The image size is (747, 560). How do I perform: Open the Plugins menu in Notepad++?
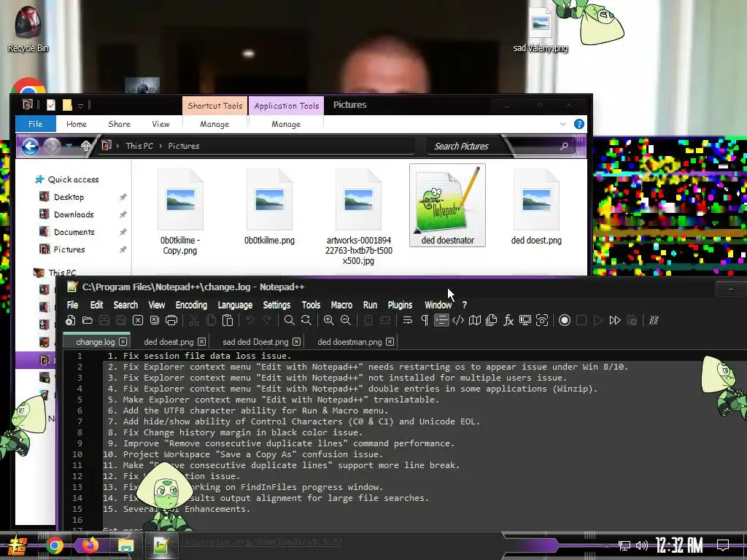click(400, 305)
